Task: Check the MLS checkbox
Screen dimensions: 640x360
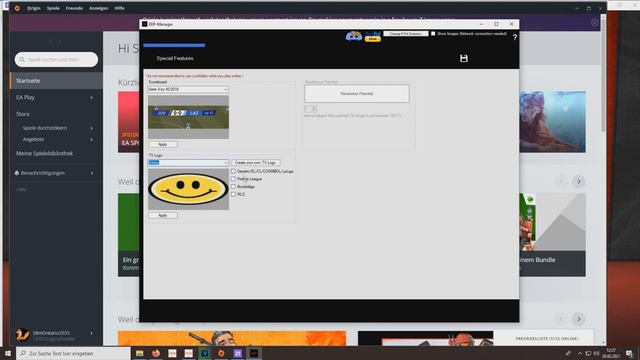Action: [233, 194]
